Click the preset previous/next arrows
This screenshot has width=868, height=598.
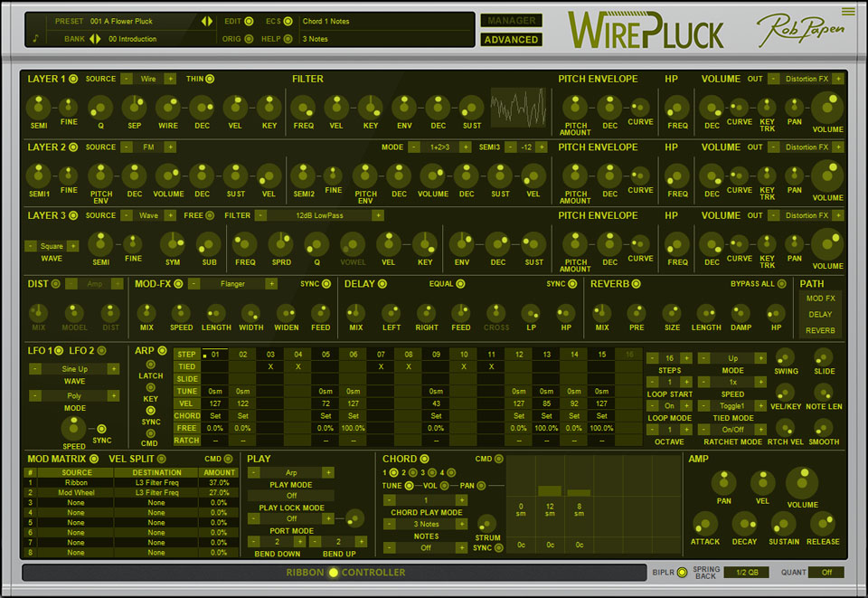tap(206, 21)
